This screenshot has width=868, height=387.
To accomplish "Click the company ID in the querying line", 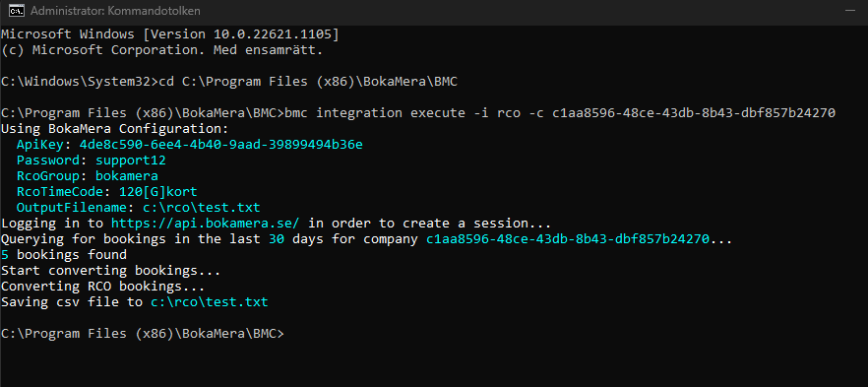I will [x=568, y=239].
